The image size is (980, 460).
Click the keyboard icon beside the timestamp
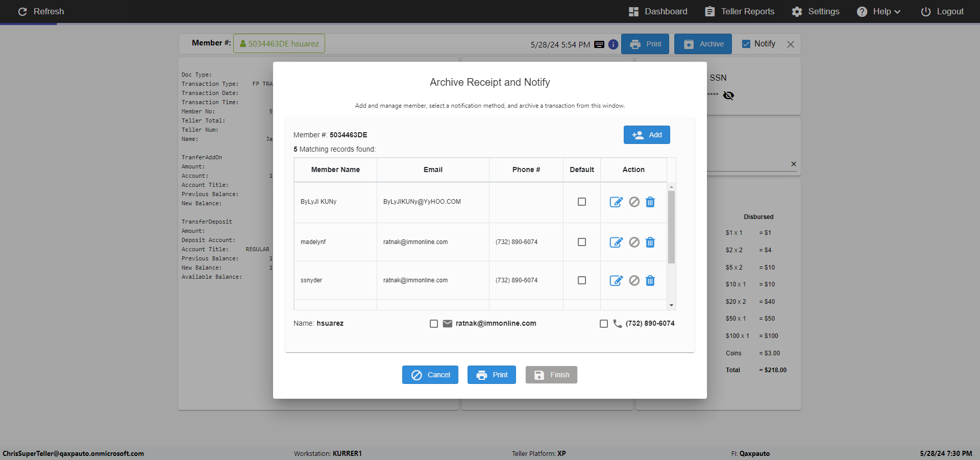(x=599, y=44)
